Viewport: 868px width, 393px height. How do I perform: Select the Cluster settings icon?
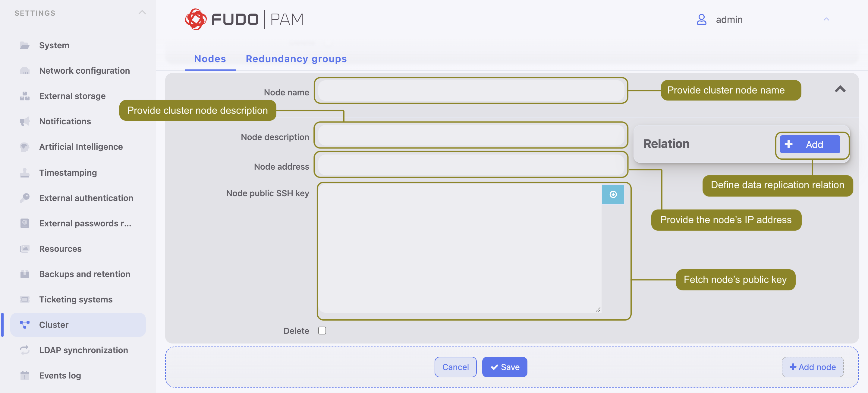click(24, 324)
